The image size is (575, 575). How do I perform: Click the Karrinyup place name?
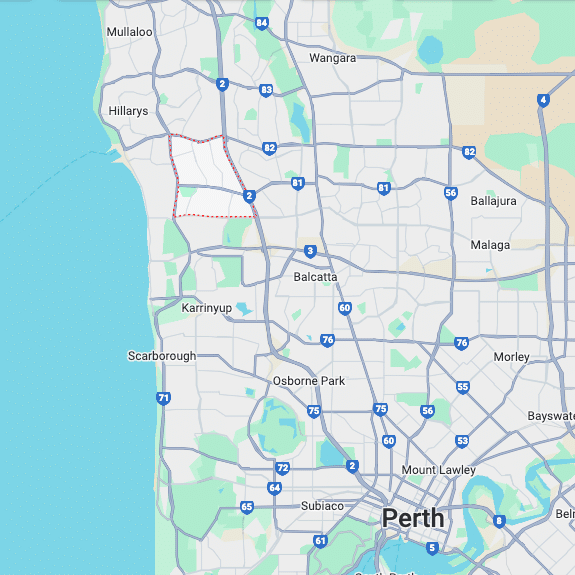(x=206, y=308)
